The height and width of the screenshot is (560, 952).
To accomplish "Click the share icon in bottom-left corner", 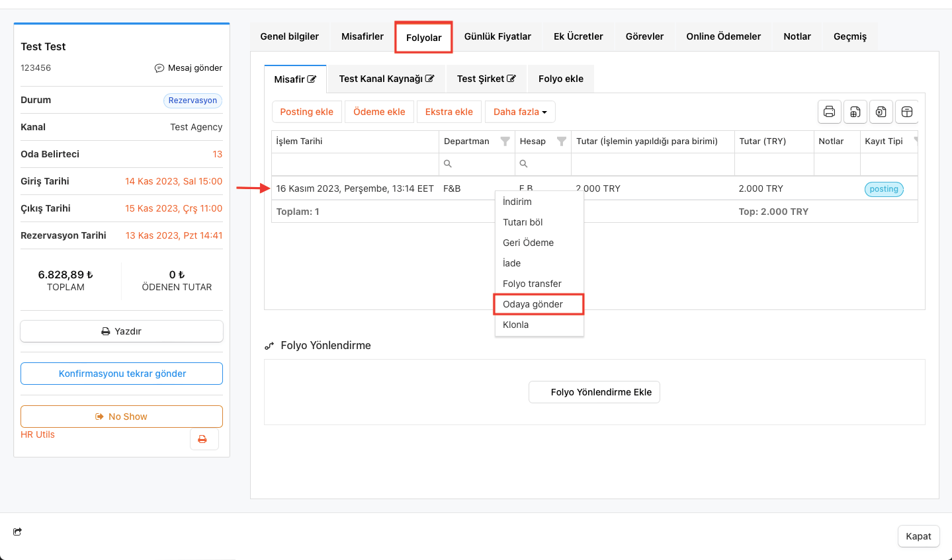I will [17, 532].
